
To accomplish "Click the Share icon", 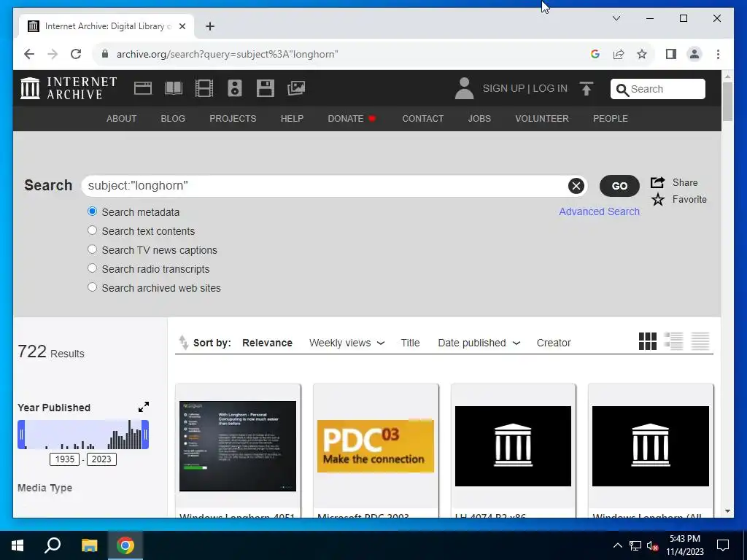I will coord(658,182).
